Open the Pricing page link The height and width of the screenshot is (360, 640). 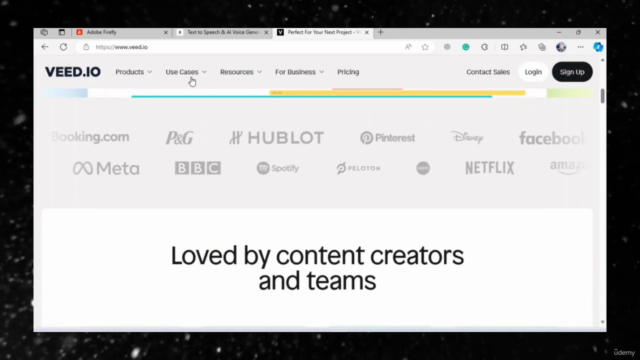coord(348,72)
